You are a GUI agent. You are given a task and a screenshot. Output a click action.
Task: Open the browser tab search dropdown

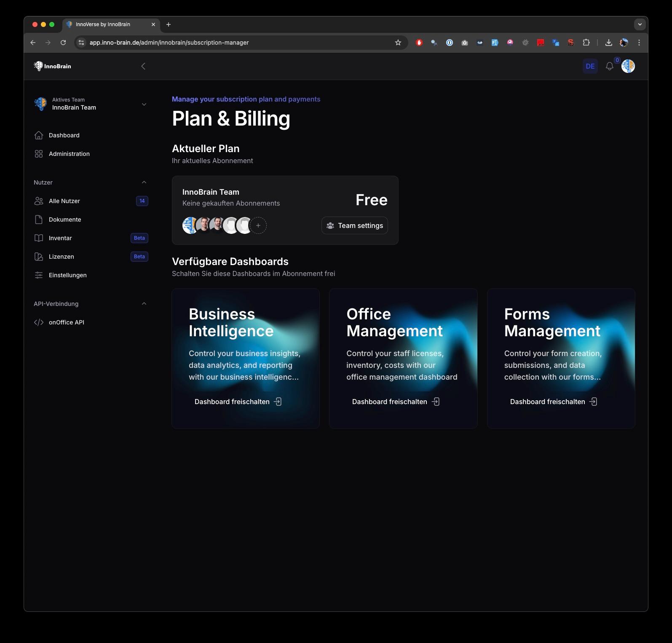click(640, 24)
